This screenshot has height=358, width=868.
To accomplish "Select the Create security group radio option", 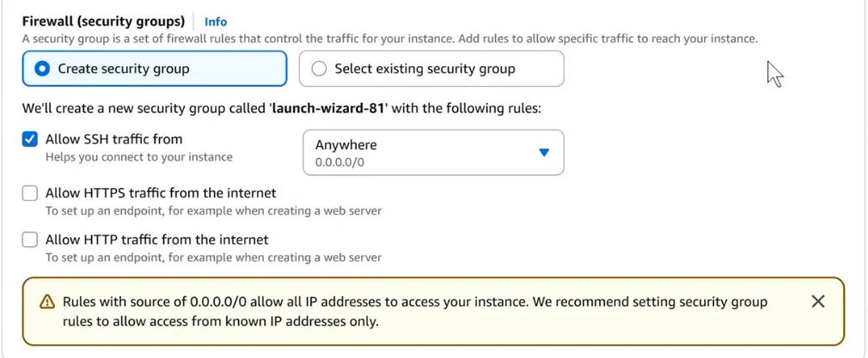I will pyautogui.click(x=155, y=69).
